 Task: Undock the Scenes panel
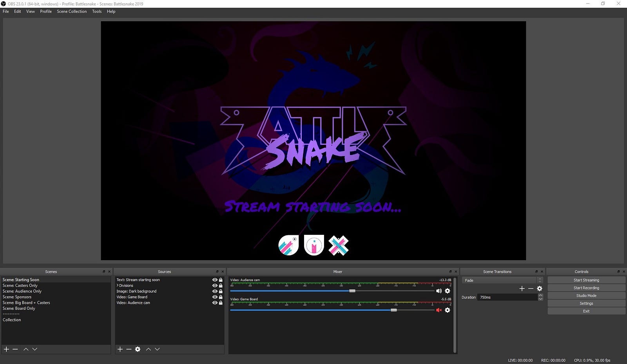coord(104,272)
